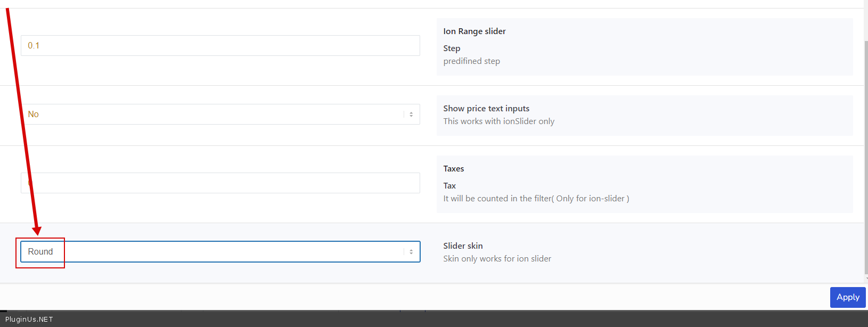This screenshot has width=868, height=327.
Task: Click the Slider skin label
Action: pos(463,246)
